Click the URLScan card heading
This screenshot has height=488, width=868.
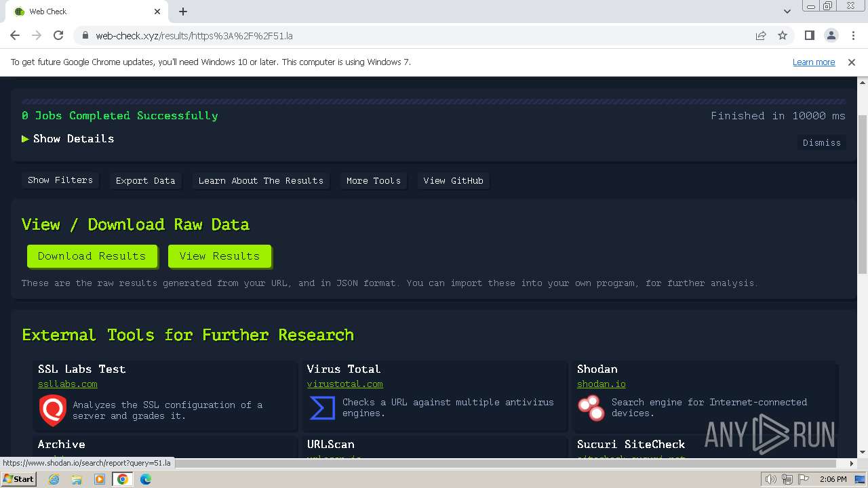(330, 445)
